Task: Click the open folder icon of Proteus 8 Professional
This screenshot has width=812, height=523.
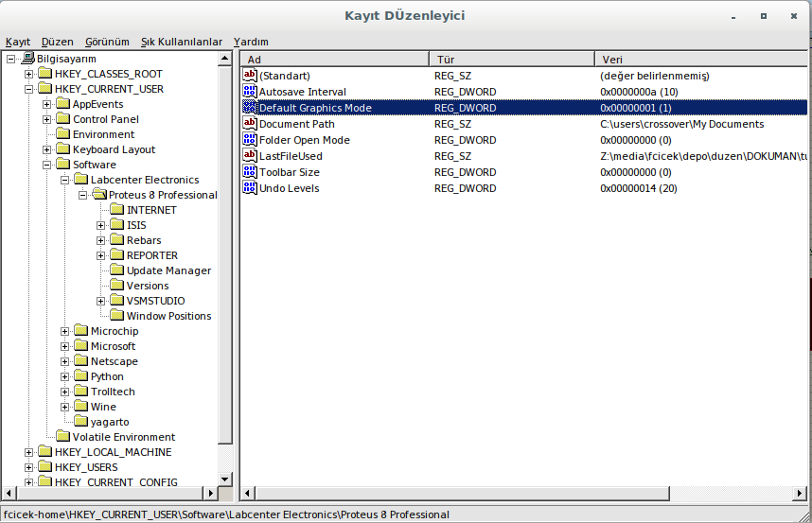Action: pos(99,195)
